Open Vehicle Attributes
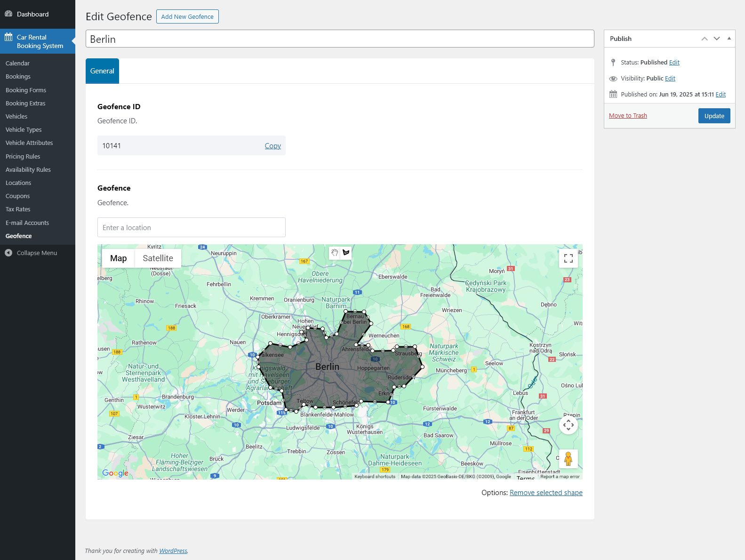Image resolution: width=745 pixels, height=560 pixels. tap(29, 143)
